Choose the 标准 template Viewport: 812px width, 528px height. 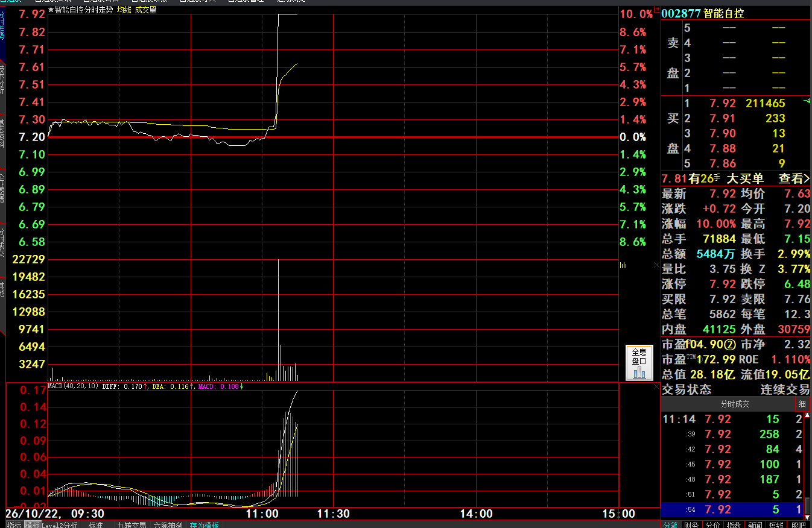click(x=96, y=524)
